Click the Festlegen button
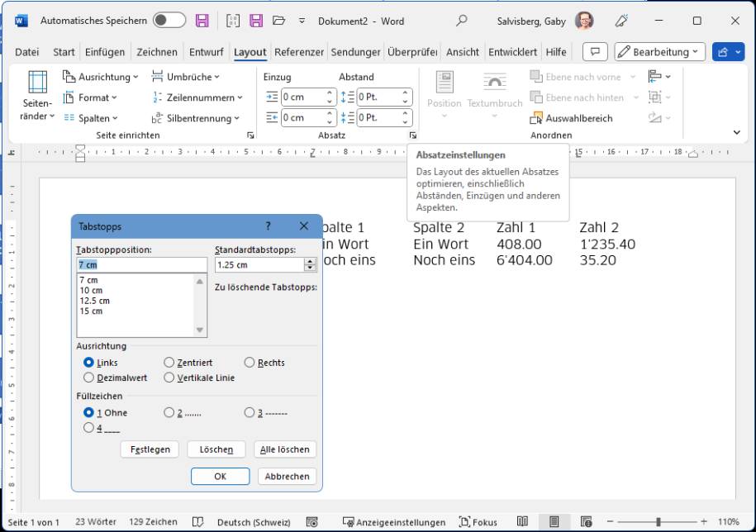This screenshot has width=756, height=532. coord(151,449)
